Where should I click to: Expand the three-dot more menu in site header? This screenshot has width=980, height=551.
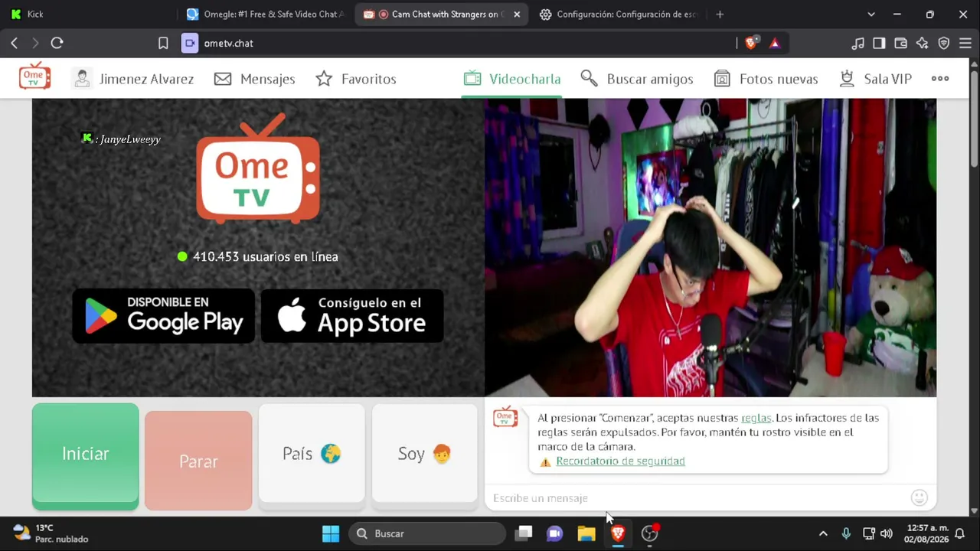pyautogui.click(x=940, y=79)
